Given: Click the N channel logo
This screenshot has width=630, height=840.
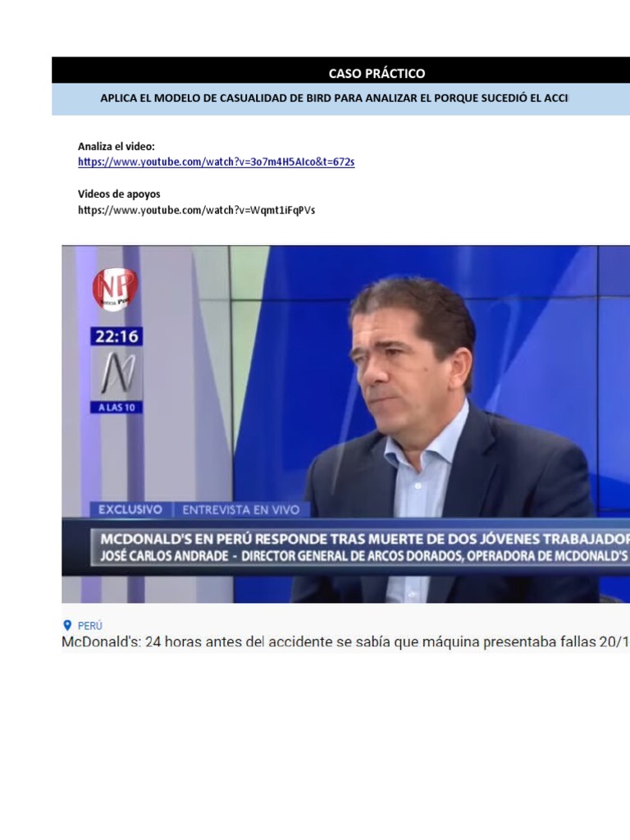Looking at the screenshot, I should (116, 372).
